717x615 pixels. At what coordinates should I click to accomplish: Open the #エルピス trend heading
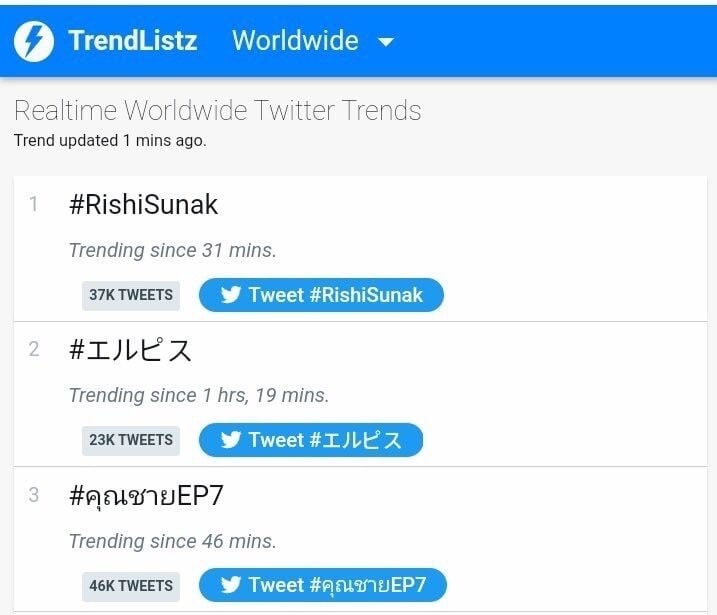[x=130, y=350]
